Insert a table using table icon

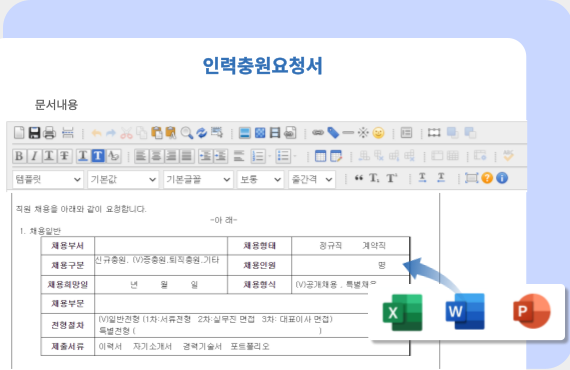(x=320, y=156)
